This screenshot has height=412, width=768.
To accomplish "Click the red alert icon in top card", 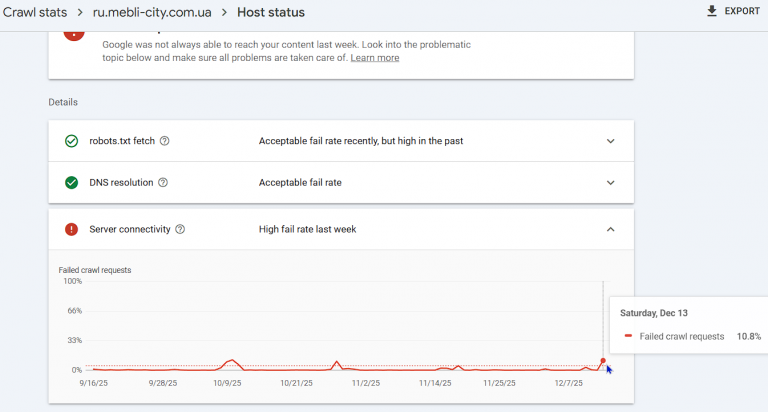I will 74,34.
